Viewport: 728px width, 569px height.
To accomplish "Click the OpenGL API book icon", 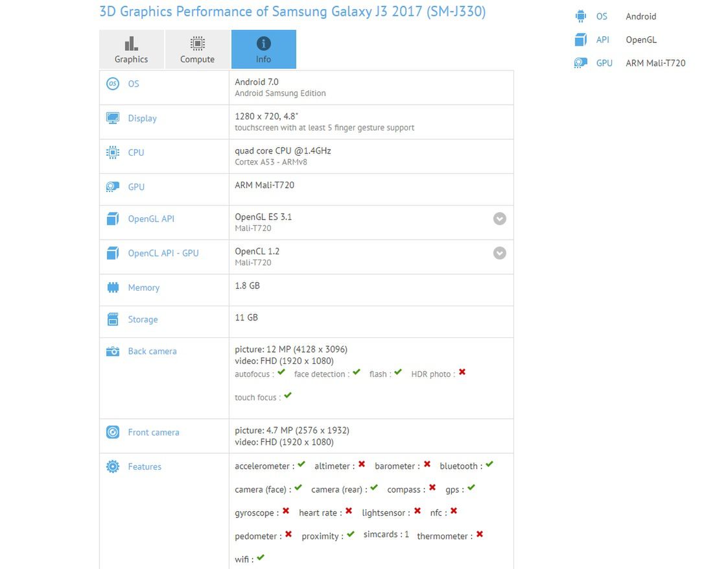I will click(112, 219).
